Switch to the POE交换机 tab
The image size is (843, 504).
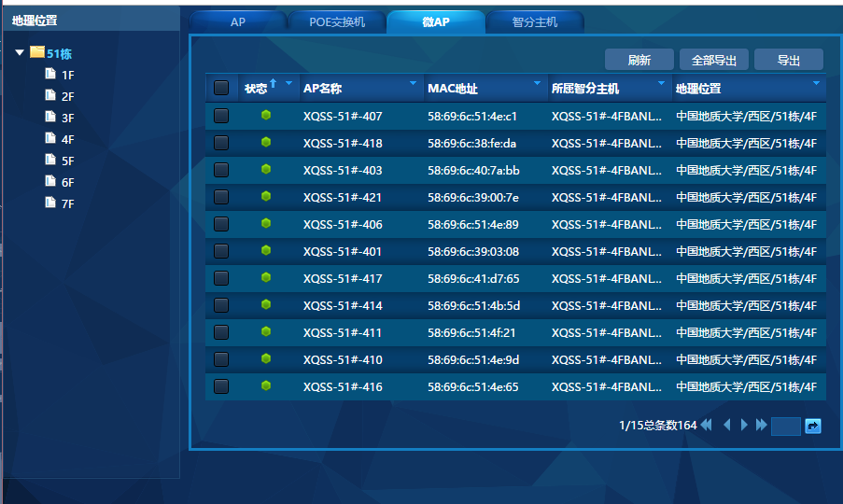pos(337,22)
